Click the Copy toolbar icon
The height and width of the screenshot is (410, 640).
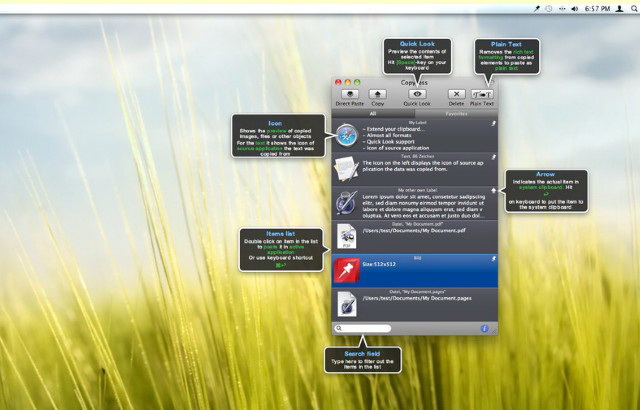[378, 94]
